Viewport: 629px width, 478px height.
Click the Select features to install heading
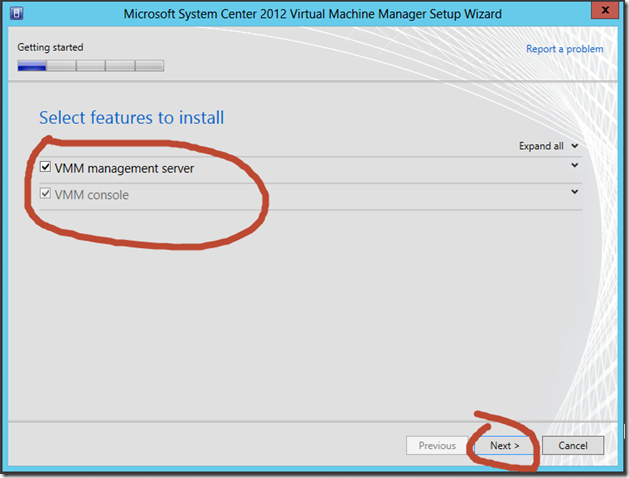click(x=132, y=118)
